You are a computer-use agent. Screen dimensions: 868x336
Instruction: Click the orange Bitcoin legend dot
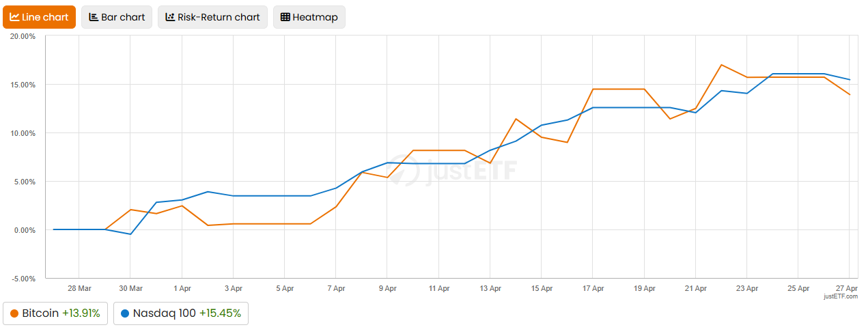pyautogui.click(x=14, y=313)
